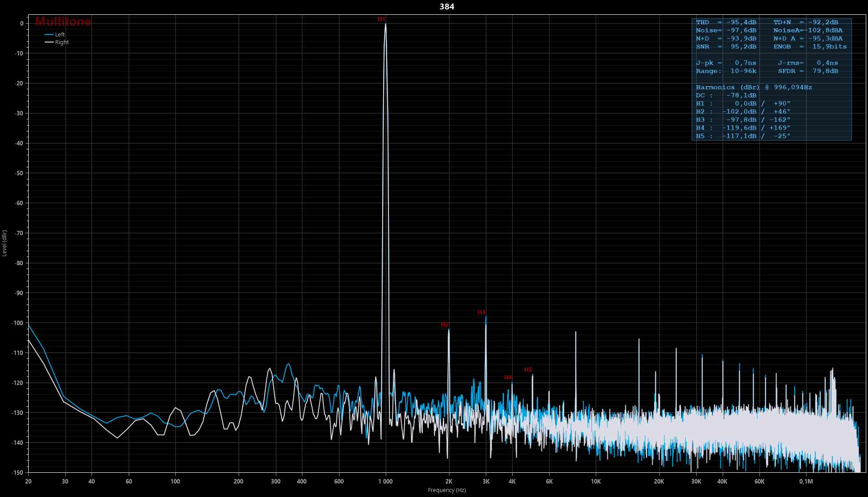This screenshot has height=497, width=868.
Task: Click the ENOB = 15,9bits reading
Action: (810, 46)
